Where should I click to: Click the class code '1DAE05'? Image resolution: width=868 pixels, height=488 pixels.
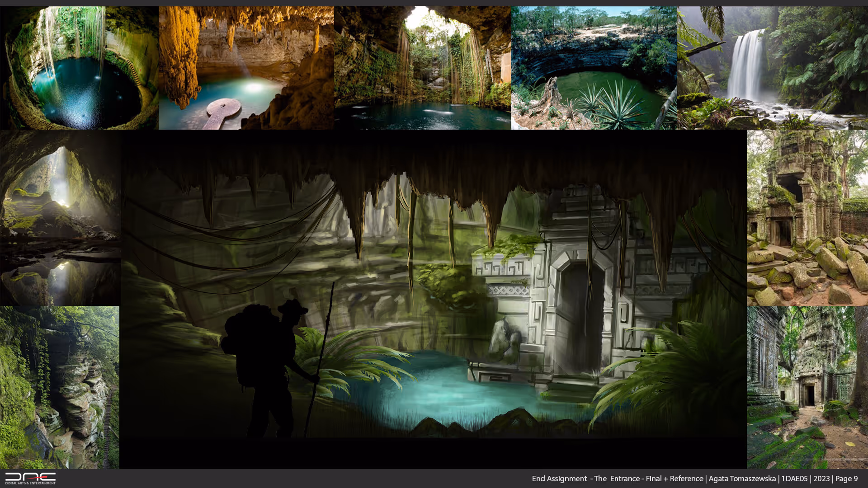pos(794,479)
